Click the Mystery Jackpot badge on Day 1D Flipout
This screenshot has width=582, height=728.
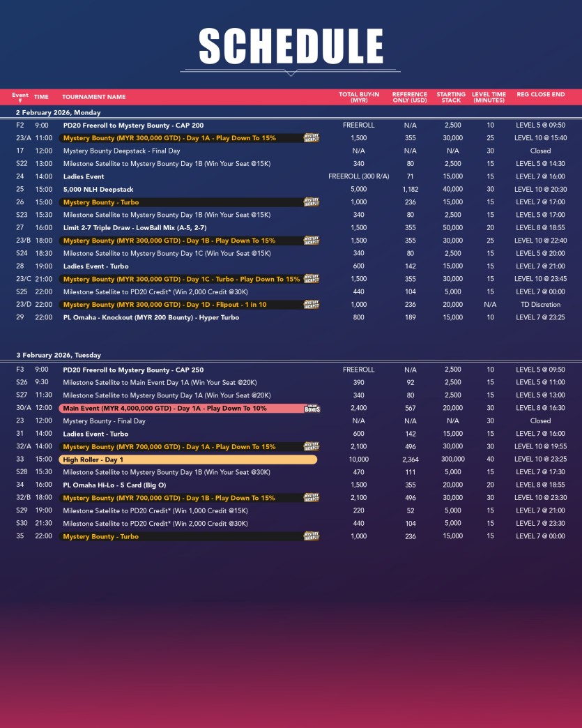coord(311,305)
